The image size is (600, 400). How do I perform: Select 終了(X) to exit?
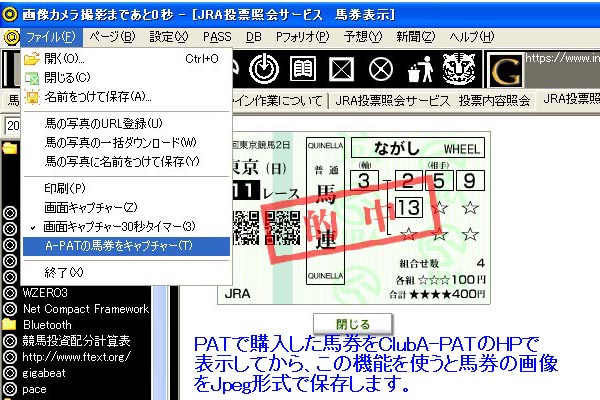coord(127,273)
